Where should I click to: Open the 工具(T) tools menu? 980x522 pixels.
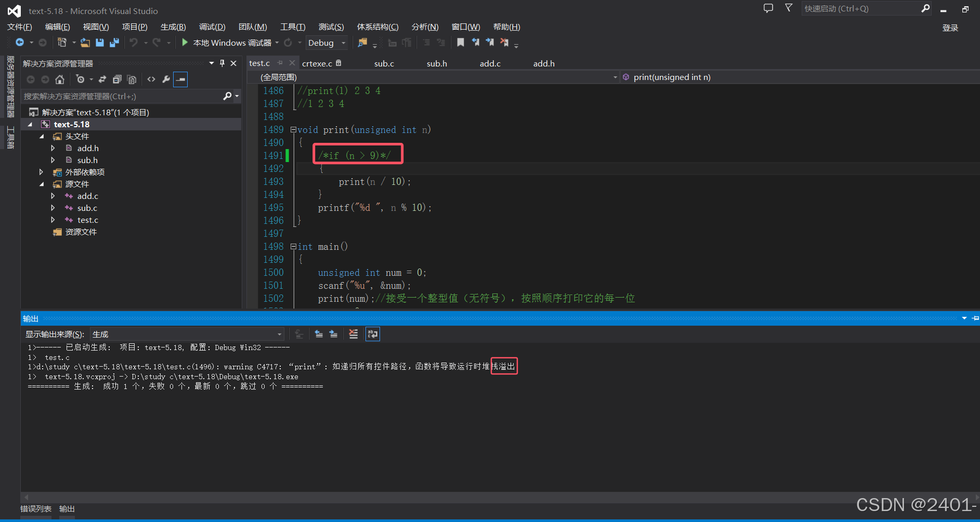293,27
